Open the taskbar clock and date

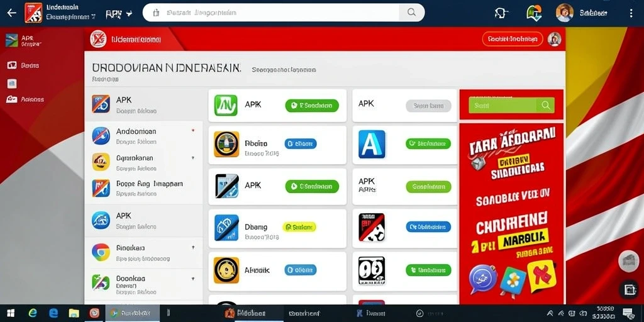(x=605, y=313)
